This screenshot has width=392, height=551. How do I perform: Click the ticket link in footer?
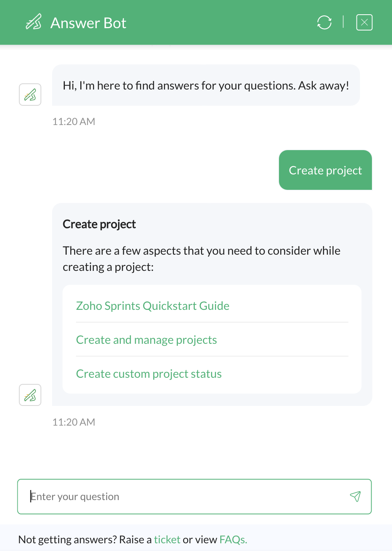(x=167, y=539)
